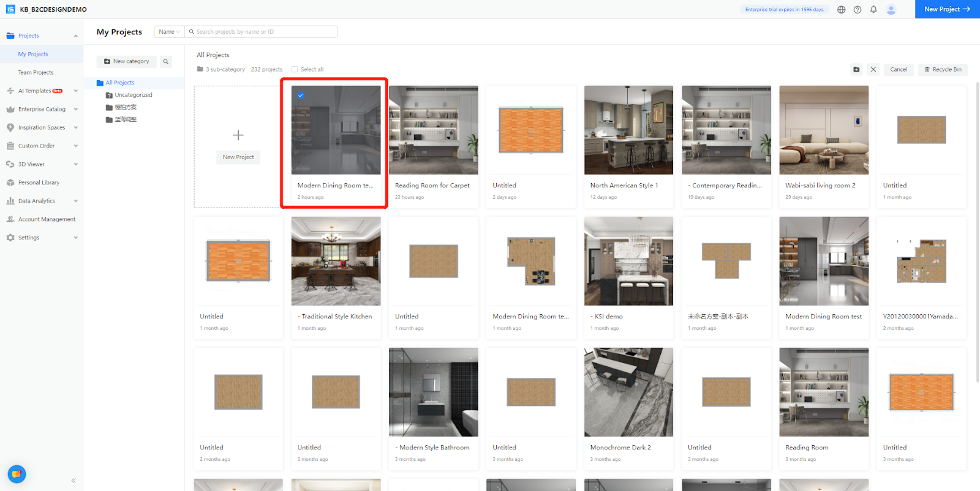The width and height of the screenshot is (980, 491).
Task: Click the X delete icon beside Cancel
Action: tap(873, 69)
